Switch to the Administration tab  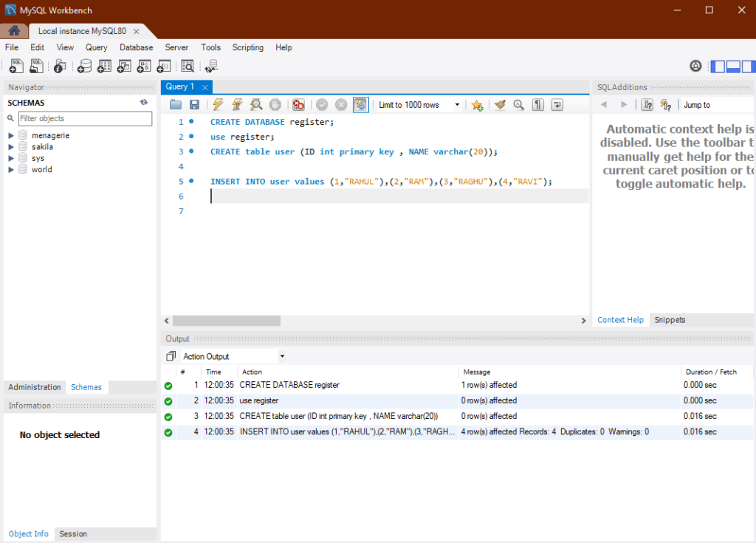[35, 387]
